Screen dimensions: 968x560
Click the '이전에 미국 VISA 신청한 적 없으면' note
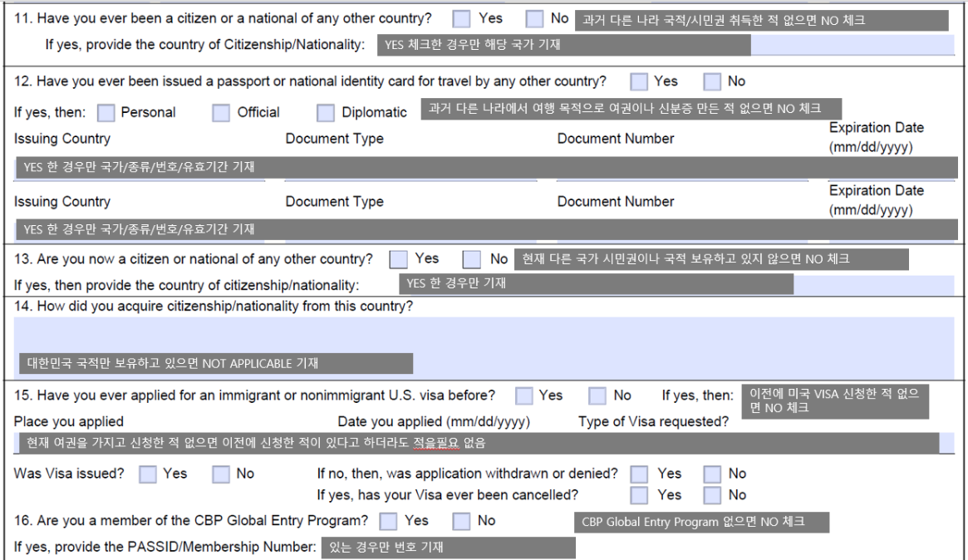click(835, 400)
